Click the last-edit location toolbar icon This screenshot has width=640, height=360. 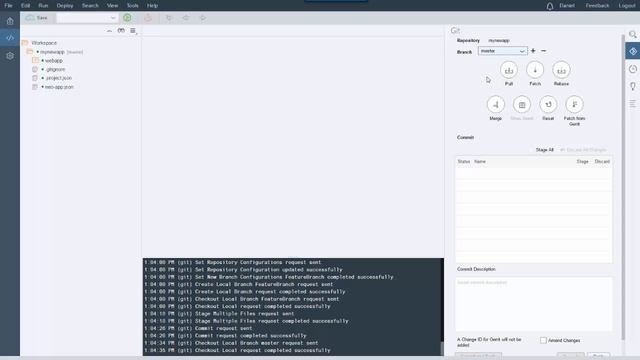click(169, 18)
